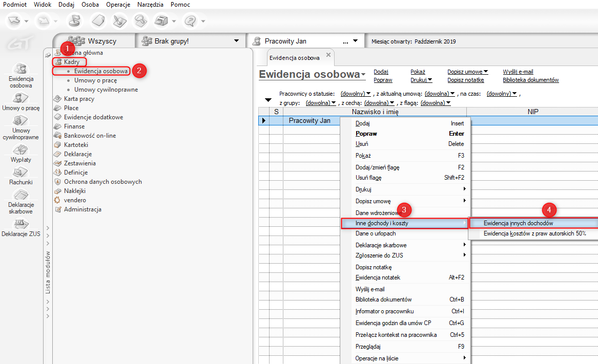Open Ewidencja osobowa sidebar shortcut icon
Image resolution: width=598 pixels, height=364 pixels.
click(20, 69)
